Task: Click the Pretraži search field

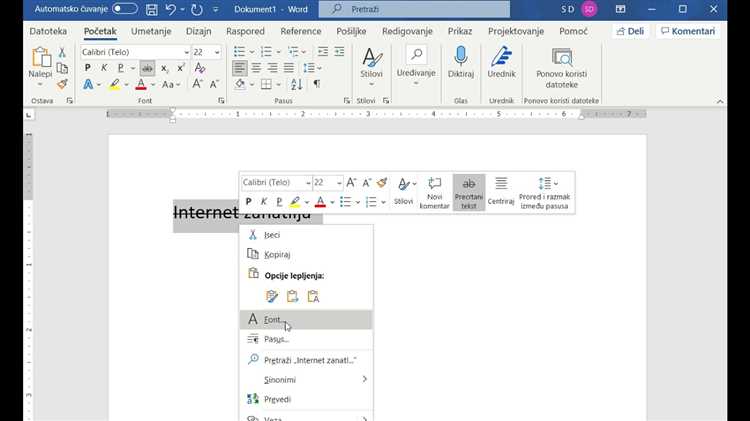Action: (414, 9)
